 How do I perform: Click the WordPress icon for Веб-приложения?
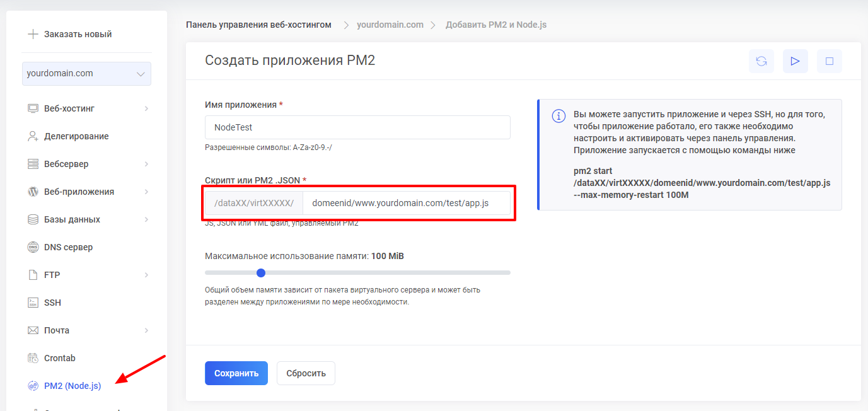tap(33, 192)
